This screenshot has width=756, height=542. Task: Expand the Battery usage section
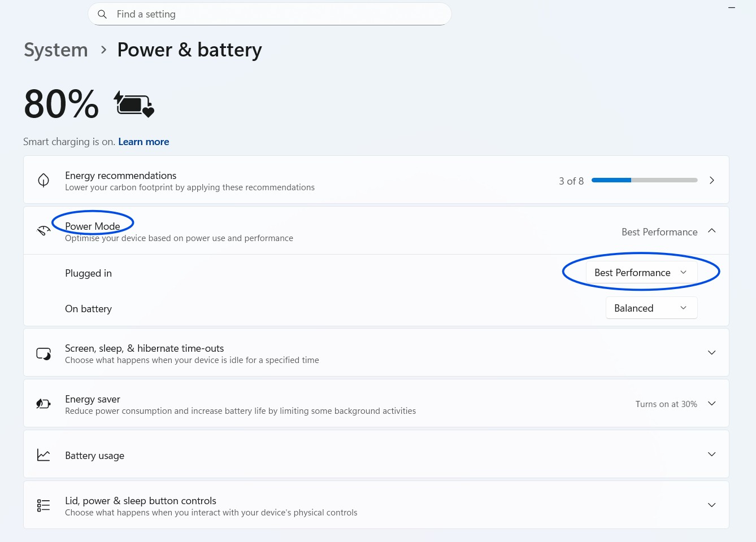(x=712, y=454)
